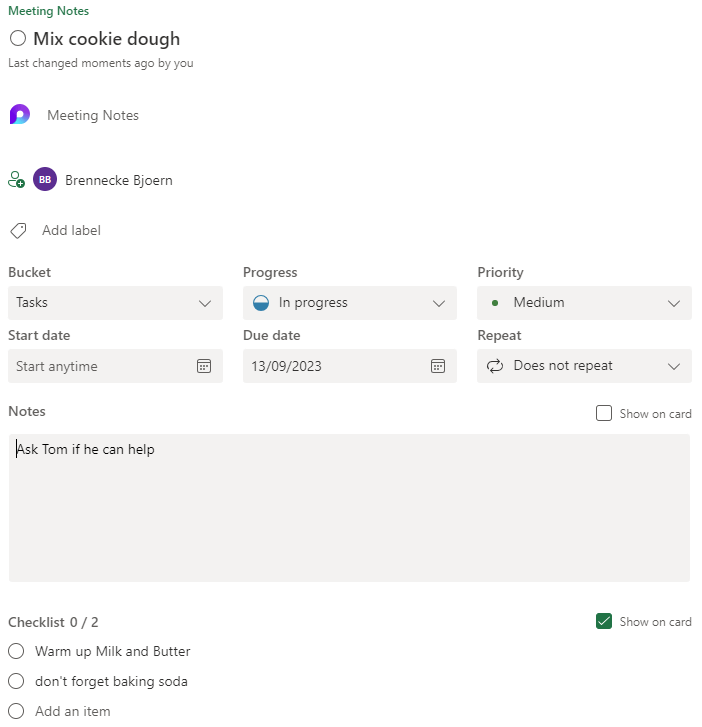Uncheck Show on card for Checklist
Image resolution: width=702 pixels, height=727 pixels.
pyautogui.click(x=604, y=621)
